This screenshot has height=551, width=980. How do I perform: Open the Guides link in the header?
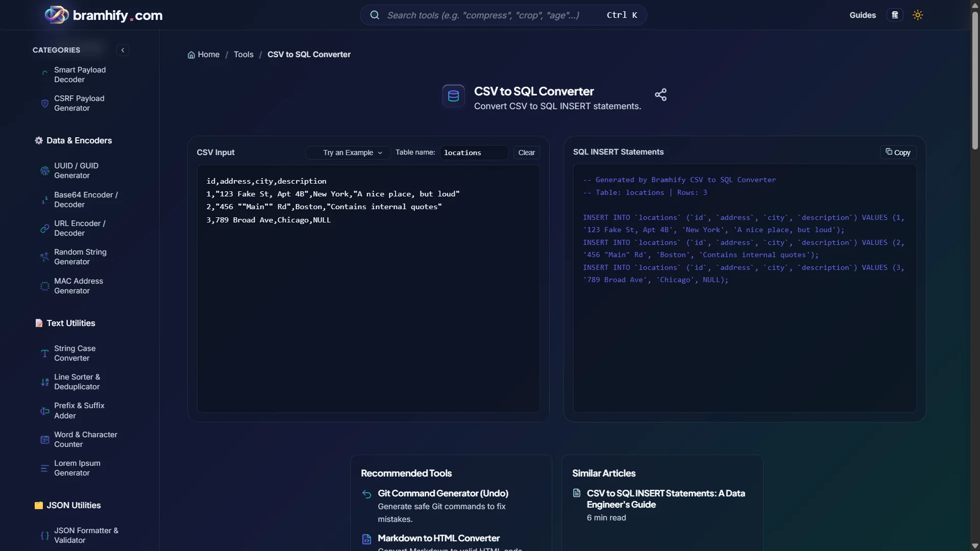point(863,15)
